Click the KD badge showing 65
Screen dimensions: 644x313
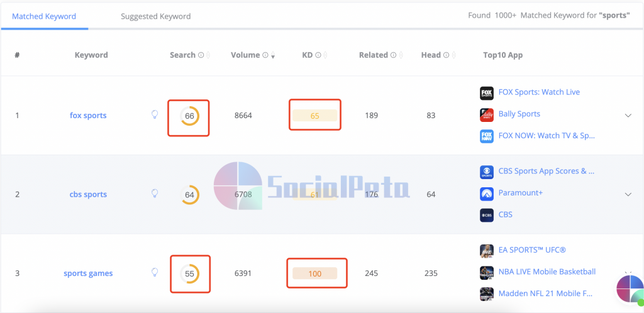pyautogui.click(x=314, y=116)
